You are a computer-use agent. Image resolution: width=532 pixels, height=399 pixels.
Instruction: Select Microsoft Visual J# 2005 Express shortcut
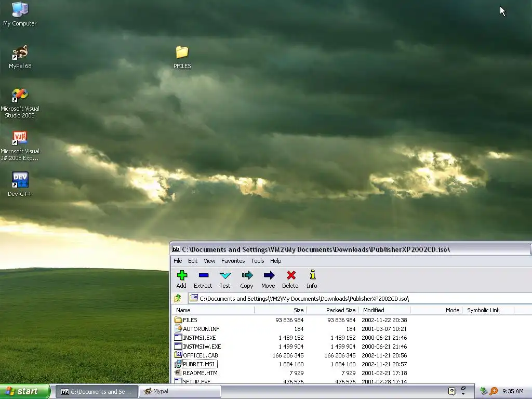click(x=20, y=146)
